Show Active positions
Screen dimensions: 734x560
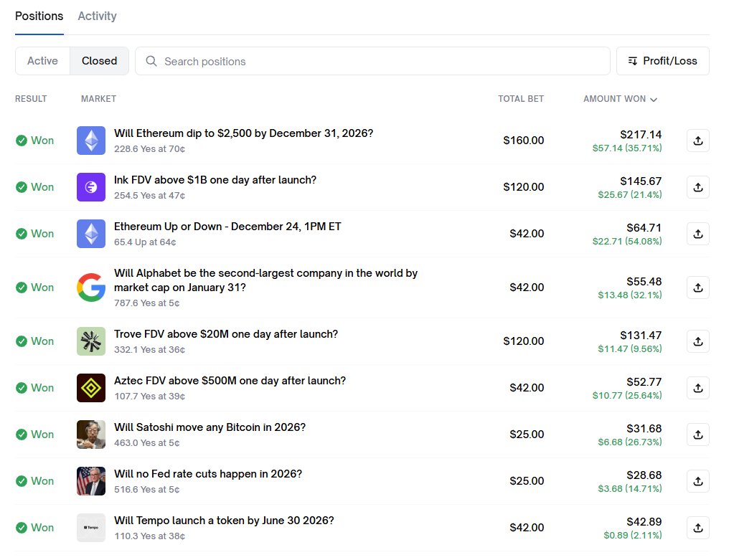click(42, 61)
